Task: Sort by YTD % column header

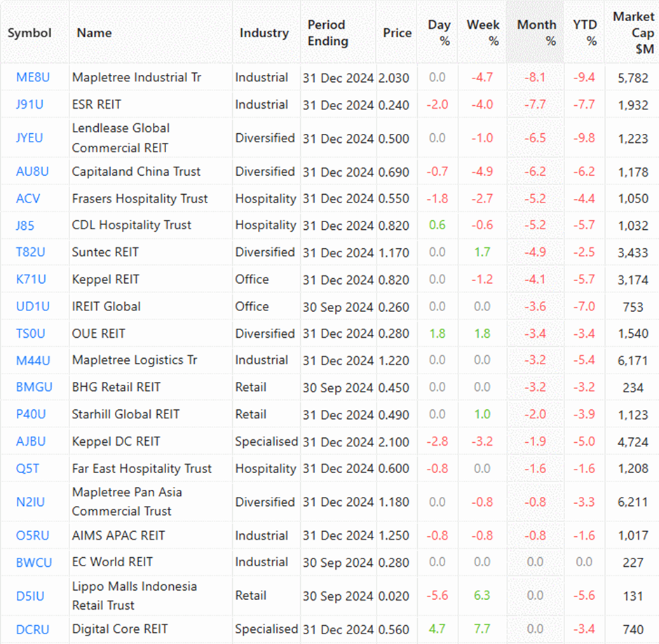Action: (x=585, y=33)
